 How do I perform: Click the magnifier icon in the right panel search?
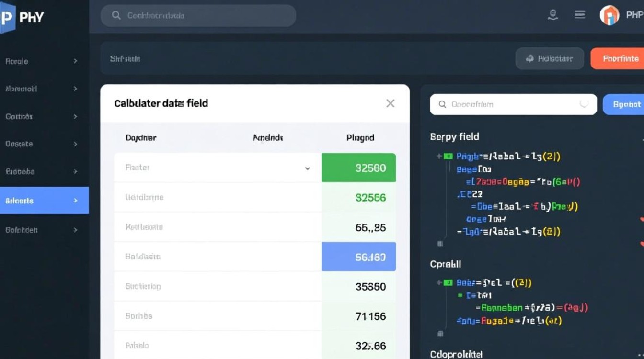coord(442,104)
